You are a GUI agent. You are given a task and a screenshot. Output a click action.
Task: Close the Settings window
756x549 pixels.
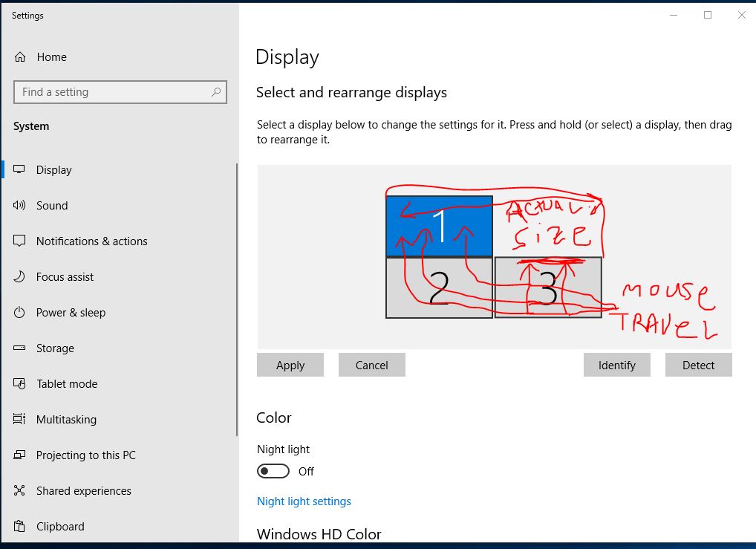tap(742, 15)
